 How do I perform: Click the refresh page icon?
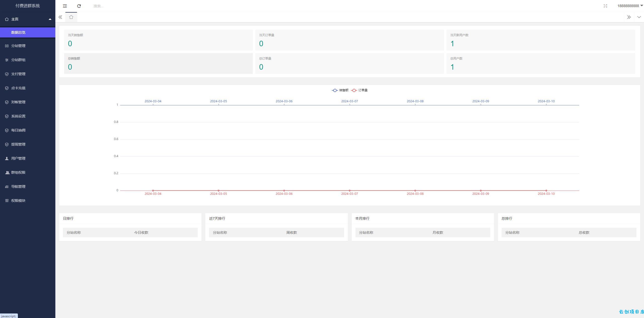(79, 6)
